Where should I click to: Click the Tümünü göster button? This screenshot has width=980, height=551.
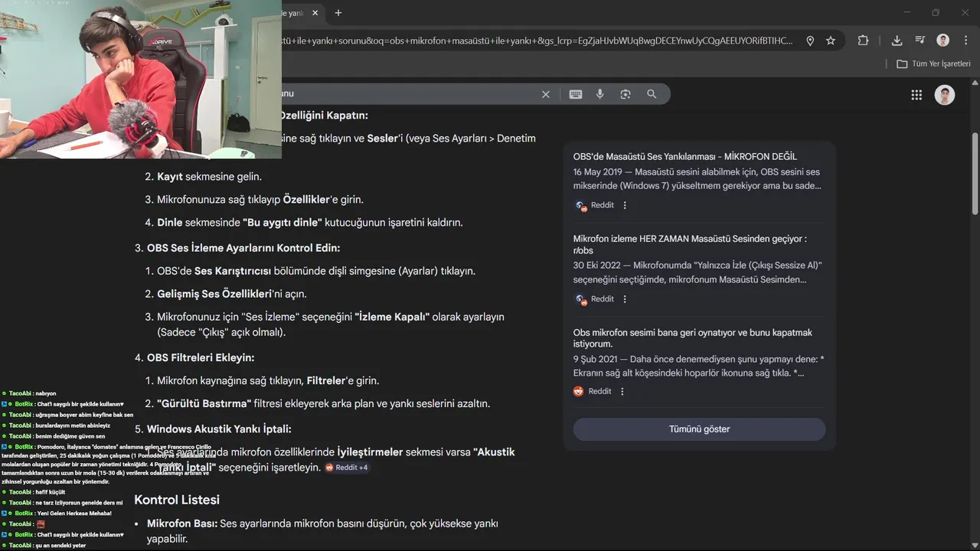pyautogui.click(x=699, y=429)
